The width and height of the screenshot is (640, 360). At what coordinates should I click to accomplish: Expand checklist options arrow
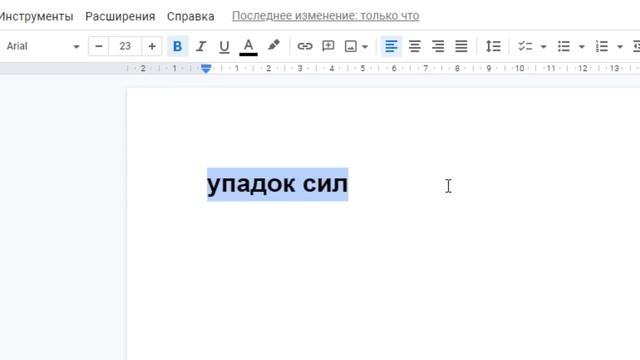543,47
